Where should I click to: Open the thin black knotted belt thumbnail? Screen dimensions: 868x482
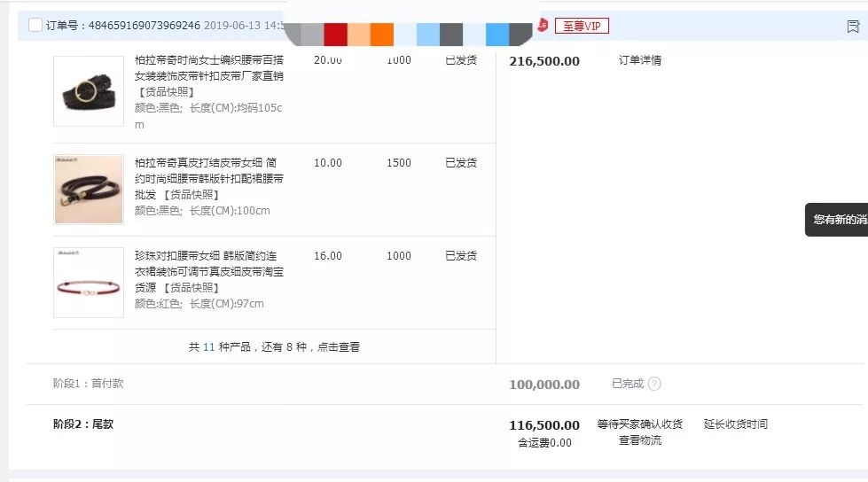(89, 189)
